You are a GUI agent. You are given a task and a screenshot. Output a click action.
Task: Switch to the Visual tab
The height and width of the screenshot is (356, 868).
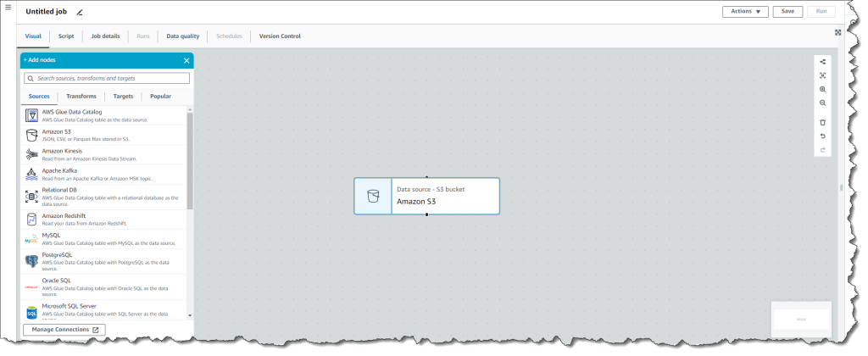pyautogui.click(x=33, y=36)
